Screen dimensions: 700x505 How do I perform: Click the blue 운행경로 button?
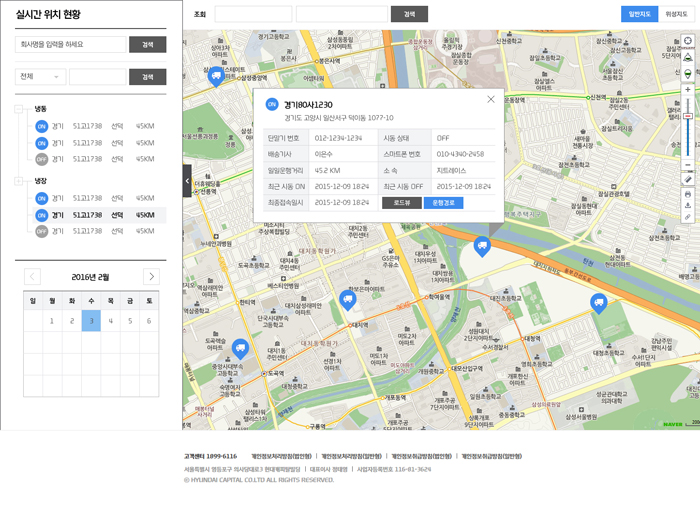point(443,203)
